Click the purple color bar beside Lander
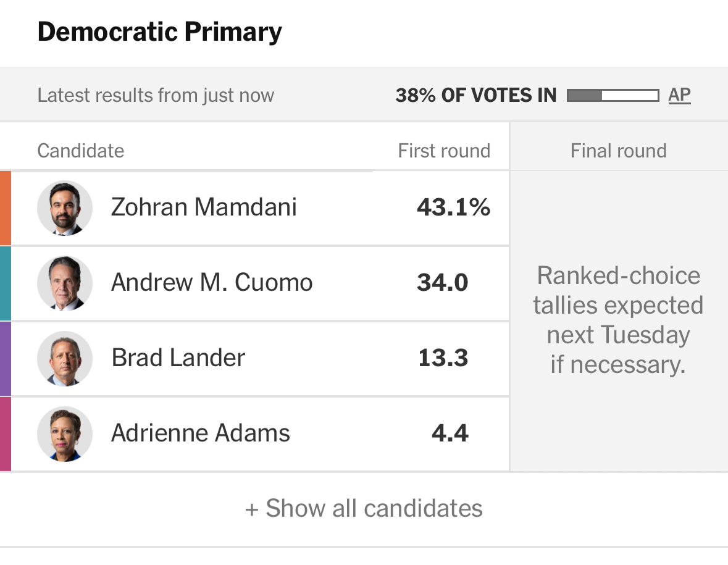Screen dimensions: 728x565 point(6,359)
